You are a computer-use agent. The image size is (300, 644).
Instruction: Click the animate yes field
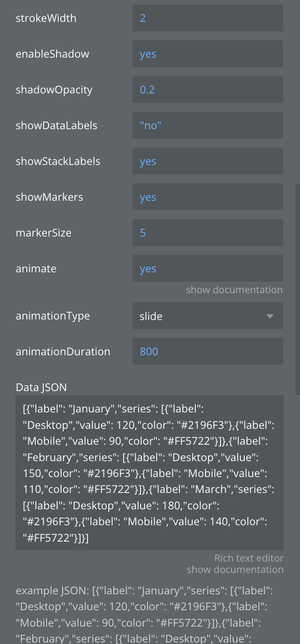point(208,269)
